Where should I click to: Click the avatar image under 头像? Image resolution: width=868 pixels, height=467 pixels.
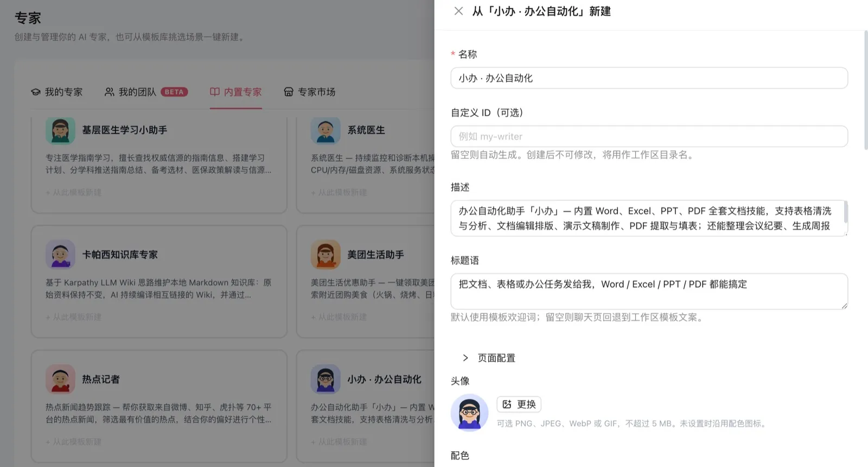click(x=469, y=413)
